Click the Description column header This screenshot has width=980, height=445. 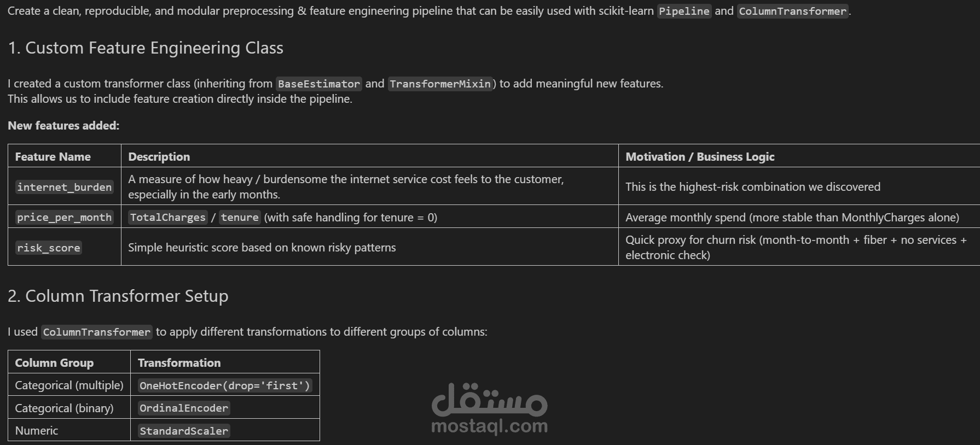pos(159,157)
